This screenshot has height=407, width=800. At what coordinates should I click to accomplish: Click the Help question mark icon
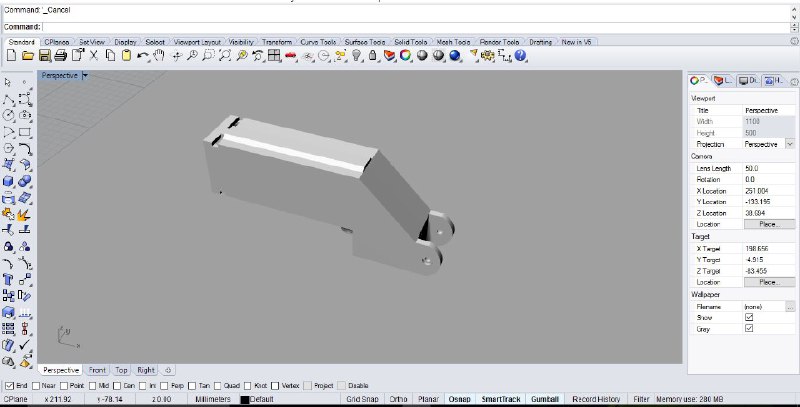pyautogui.click(x=520, y=56)
